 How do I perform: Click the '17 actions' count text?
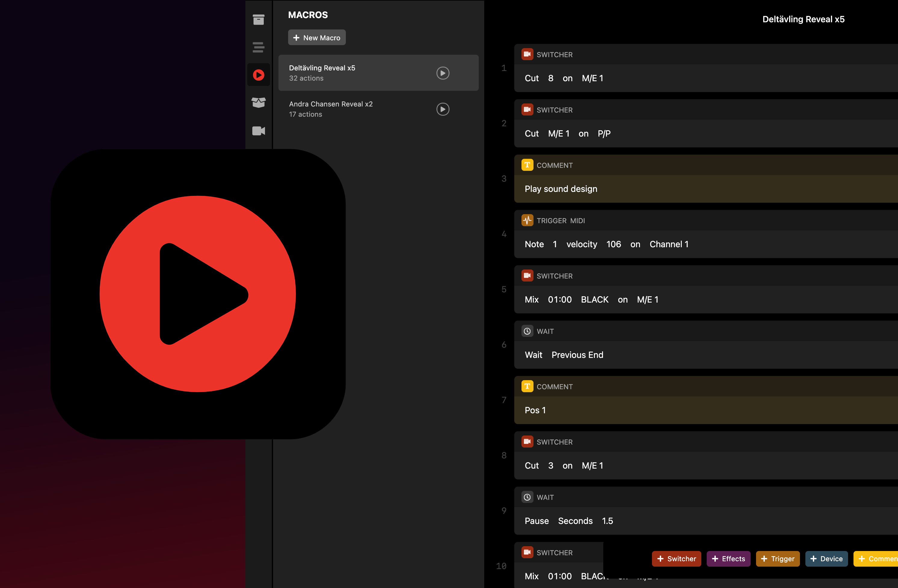[305, 114]
